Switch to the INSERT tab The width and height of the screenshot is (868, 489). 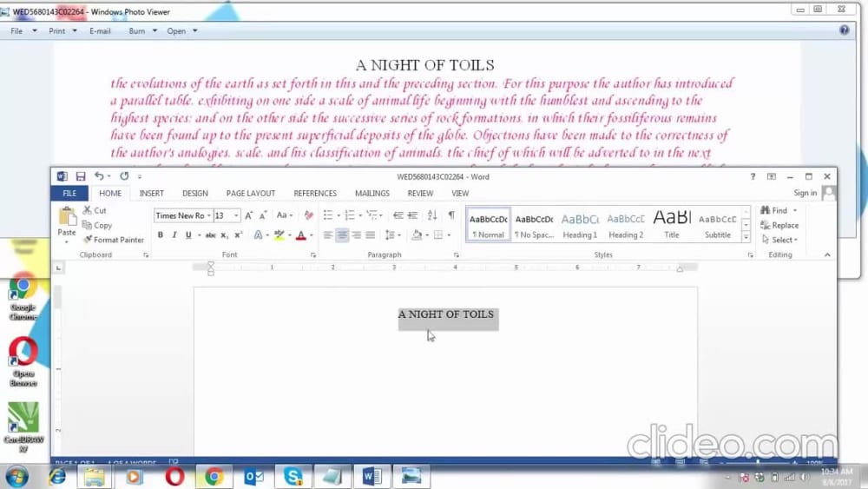[x=152, y=194]
